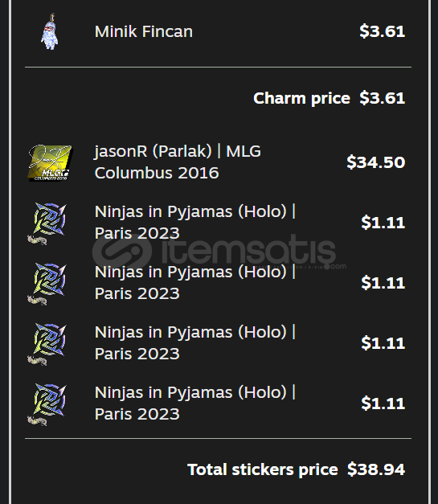
Task: Click first Ninjas in Pyjamas (Holo) Paris 2023 text
Action: click(195, 223)
